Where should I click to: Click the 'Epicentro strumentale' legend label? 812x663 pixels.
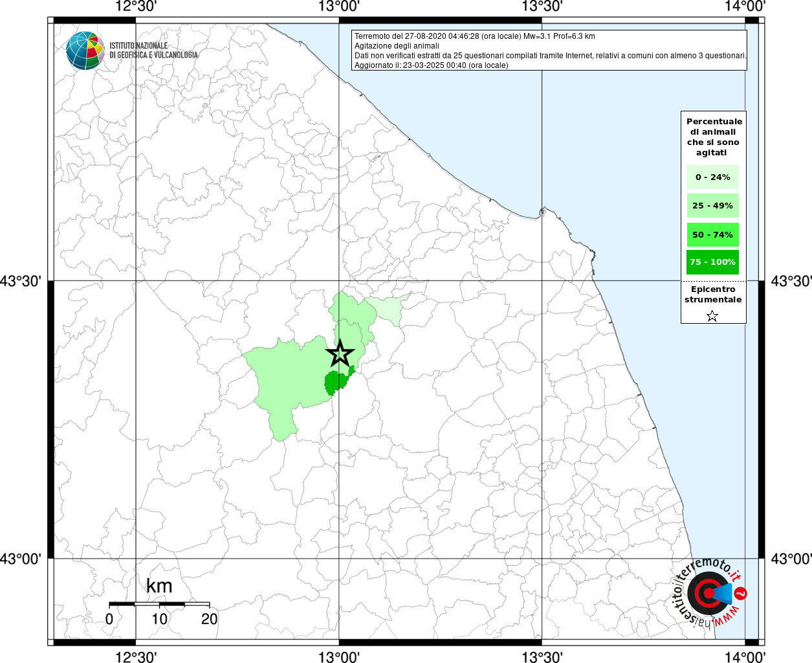click(x=713, y=295)
